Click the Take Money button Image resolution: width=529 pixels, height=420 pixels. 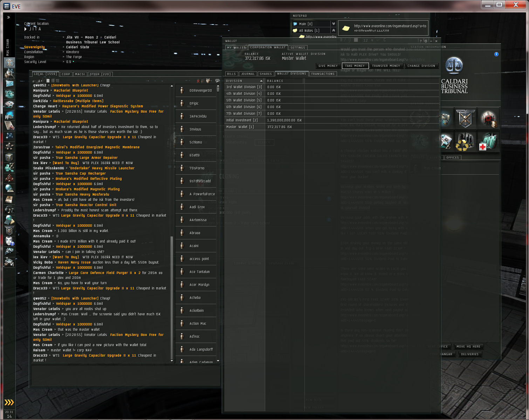click(x=355, y=66)
